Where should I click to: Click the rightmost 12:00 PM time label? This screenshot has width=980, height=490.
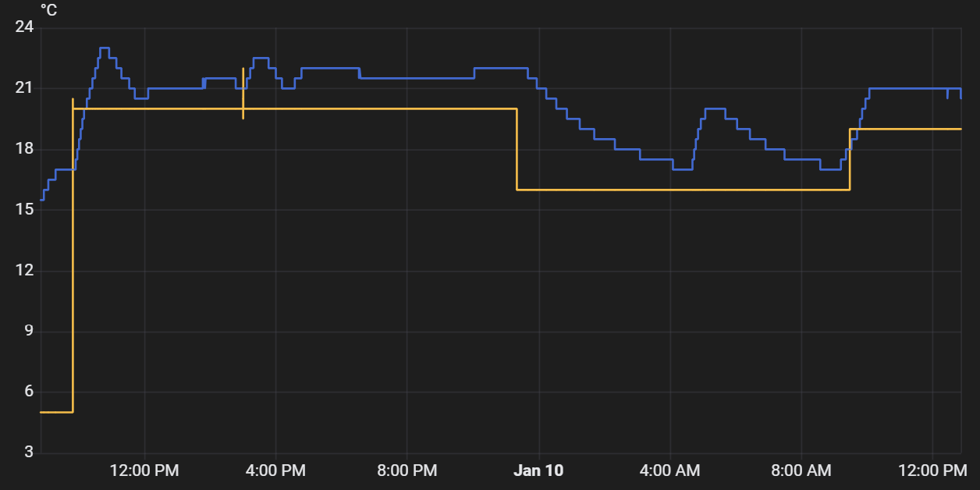coord(932,470)
